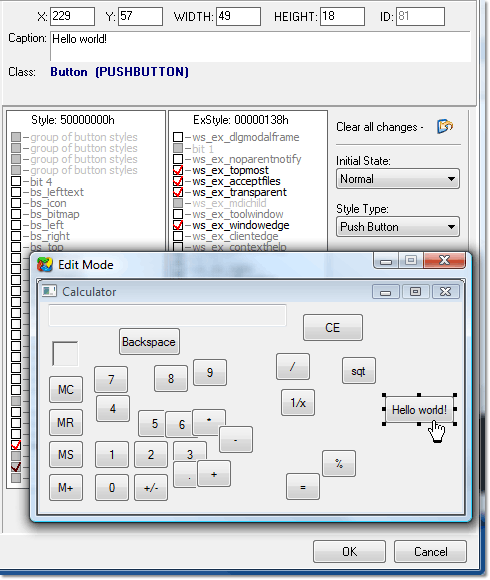Open the Initial State dropdown
The width and height of the screenshot is (490, 580).
point(398,179)
